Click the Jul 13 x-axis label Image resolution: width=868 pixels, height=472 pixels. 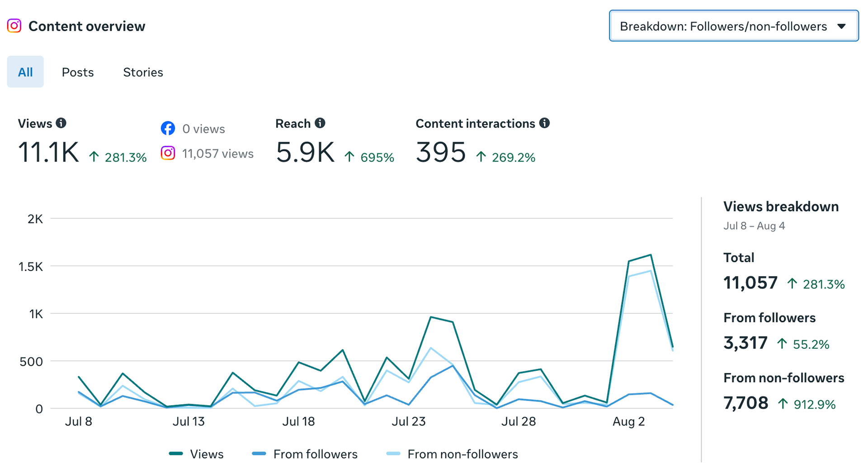pos(189,421)
